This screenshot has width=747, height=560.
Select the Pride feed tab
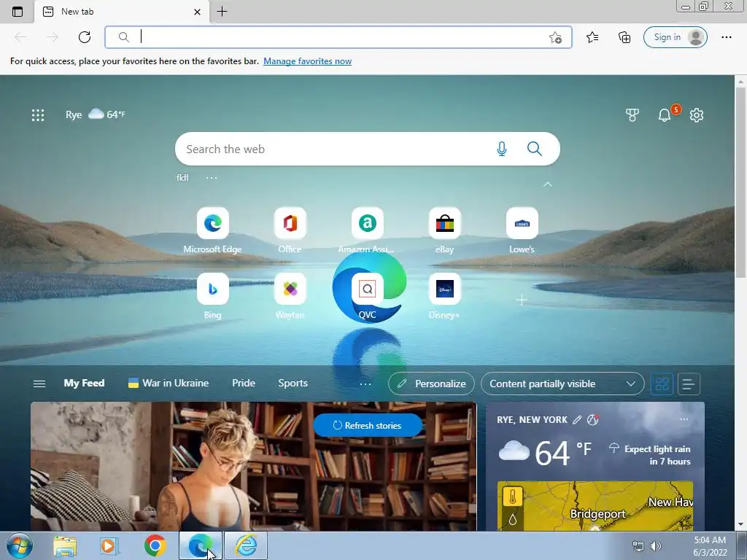click(x=244, y=384)
